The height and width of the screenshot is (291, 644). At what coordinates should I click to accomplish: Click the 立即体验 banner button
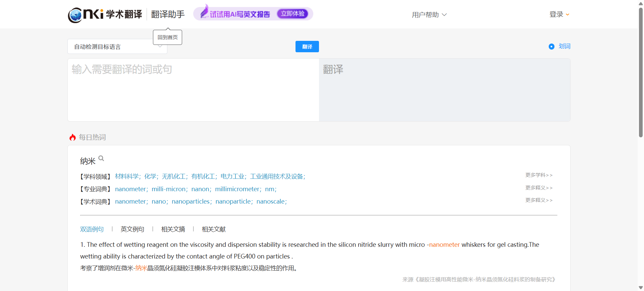tap(292, 14)
